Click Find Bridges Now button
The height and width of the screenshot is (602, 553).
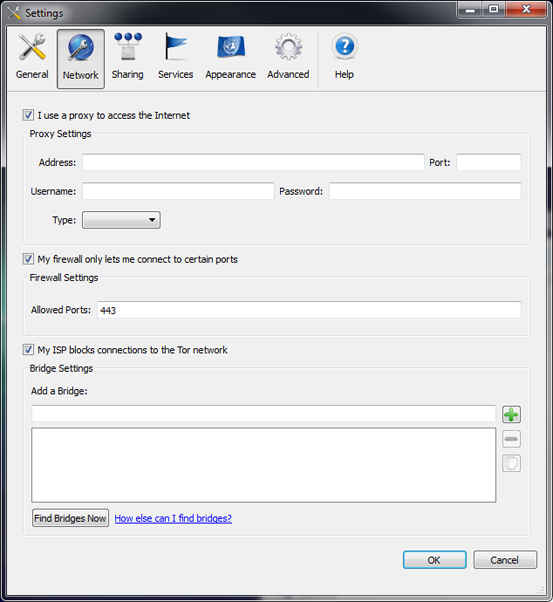tap(70, 518)
